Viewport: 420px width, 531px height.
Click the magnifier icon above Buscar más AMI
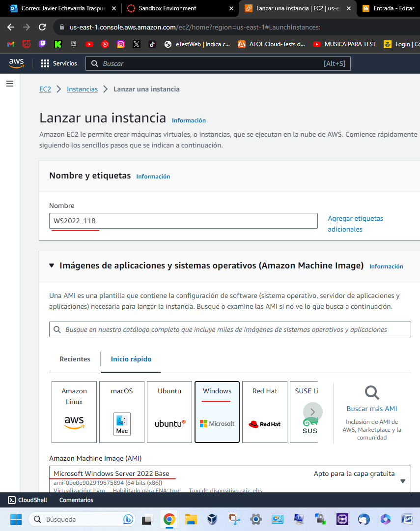(x=372, y=393)
